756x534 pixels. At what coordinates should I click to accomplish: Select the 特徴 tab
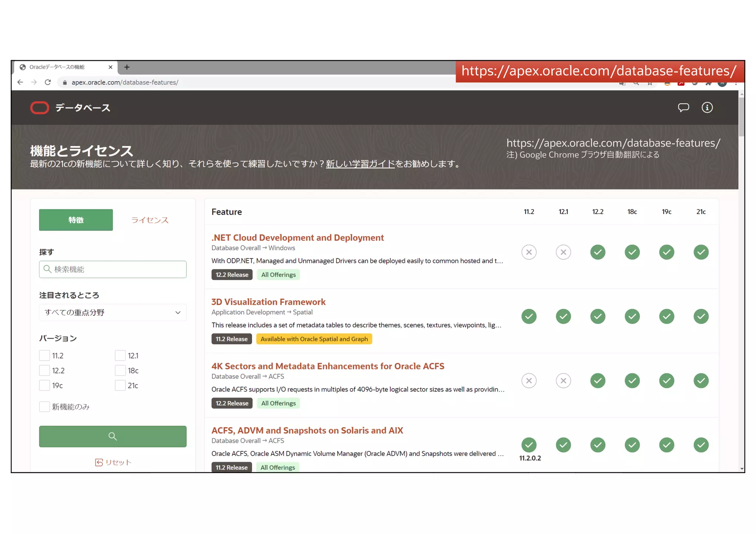pos(76,220)
